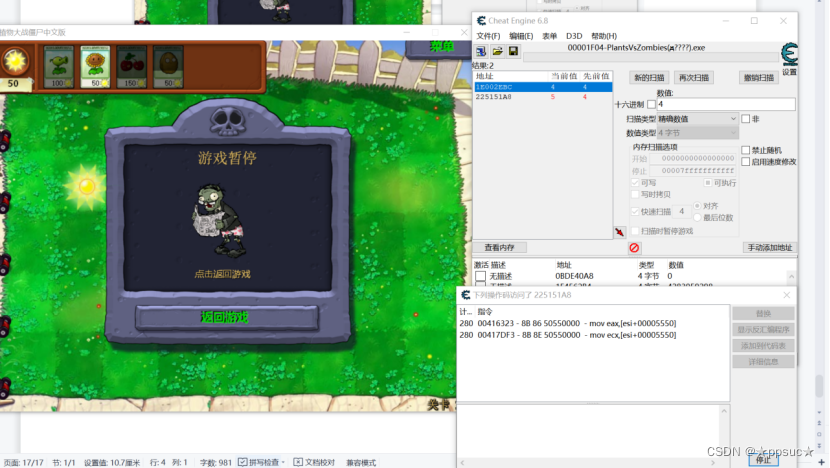
Task: Click the fast scan alignment value field
Action: [682, 211]
